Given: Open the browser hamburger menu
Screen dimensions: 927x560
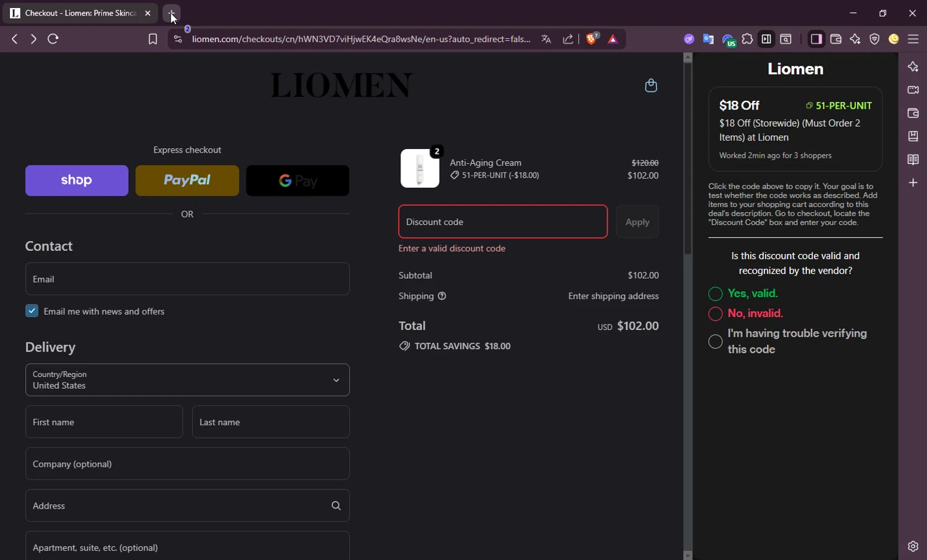Looking at the screenshot, I should [x=913, y=39].
